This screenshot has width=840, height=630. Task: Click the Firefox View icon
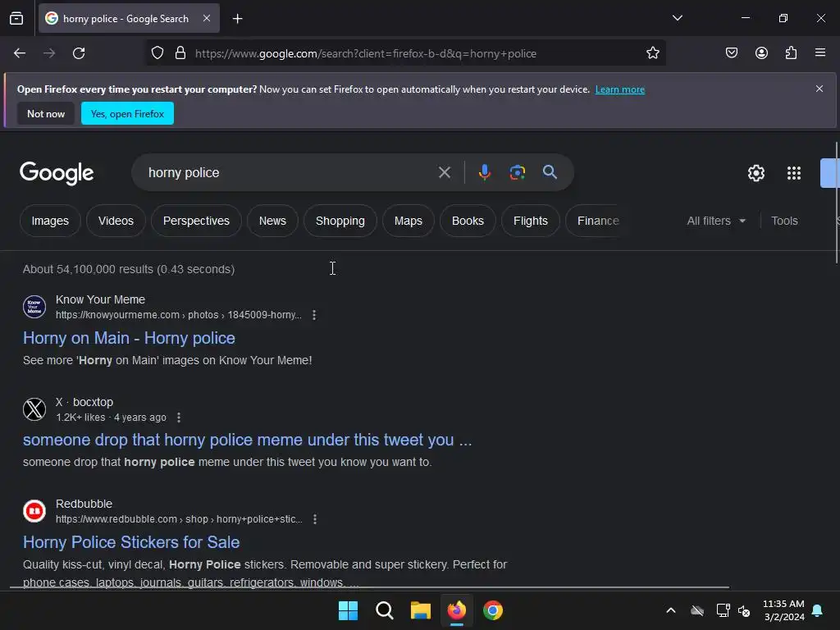click(x=16, y=18)
